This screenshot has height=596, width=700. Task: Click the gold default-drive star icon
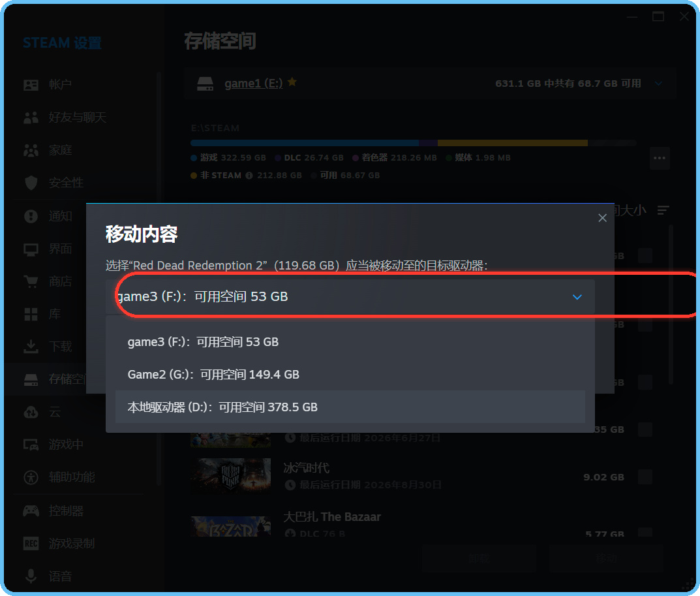[x=292, y=82]
